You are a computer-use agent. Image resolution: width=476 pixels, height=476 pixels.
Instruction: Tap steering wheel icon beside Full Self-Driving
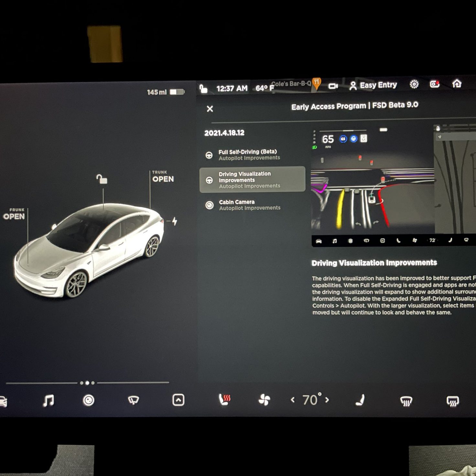(209, 155)
